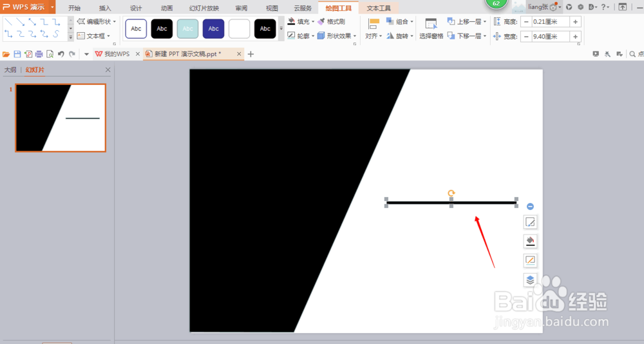Open the quick access toolbar customize arrow
644x344 pixels.
86,54
